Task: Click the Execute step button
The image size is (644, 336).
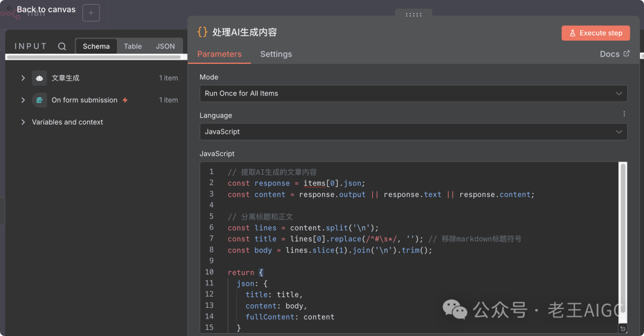Action: coord(596,33)
